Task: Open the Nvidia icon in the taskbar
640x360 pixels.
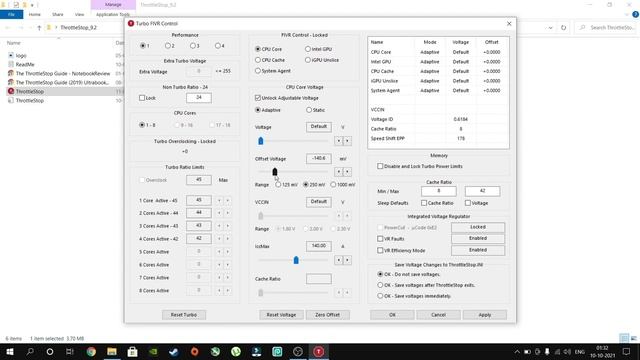Action: click(x=153, y=351)
